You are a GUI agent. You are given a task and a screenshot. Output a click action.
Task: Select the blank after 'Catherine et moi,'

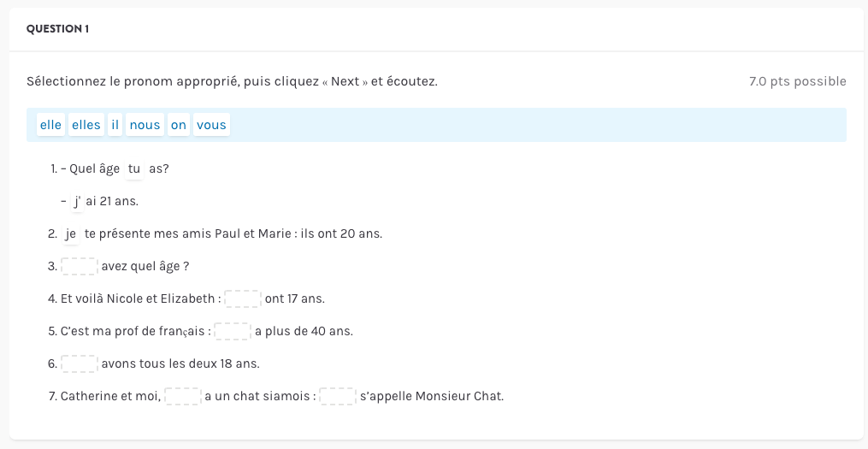point(183,396)
